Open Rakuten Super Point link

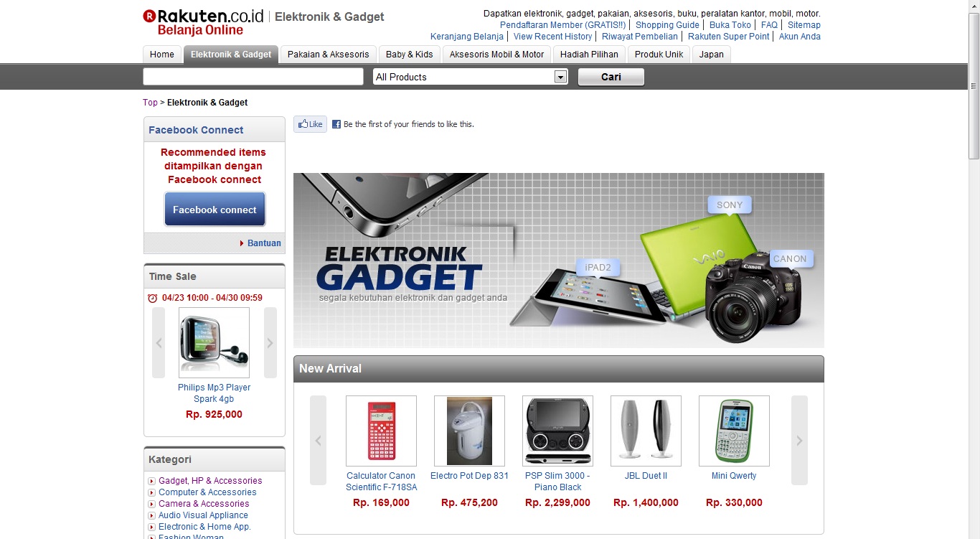coord(729,36)
